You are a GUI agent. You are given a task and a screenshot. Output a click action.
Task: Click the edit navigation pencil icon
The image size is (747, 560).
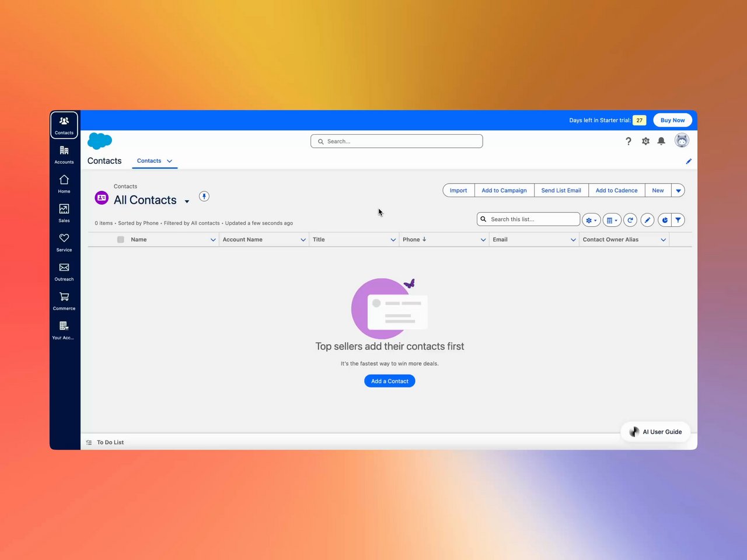689,162
